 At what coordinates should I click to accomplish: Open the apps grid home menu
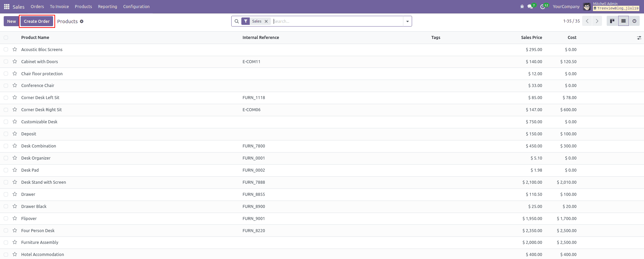(x=6, y=7)
